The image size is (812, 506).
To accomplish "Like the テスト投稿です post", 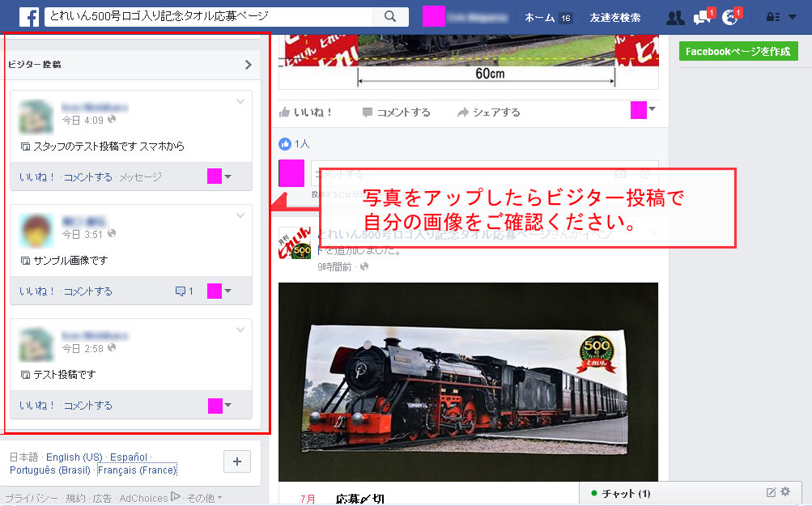I will pyautogui.click(x=36, y=405).
